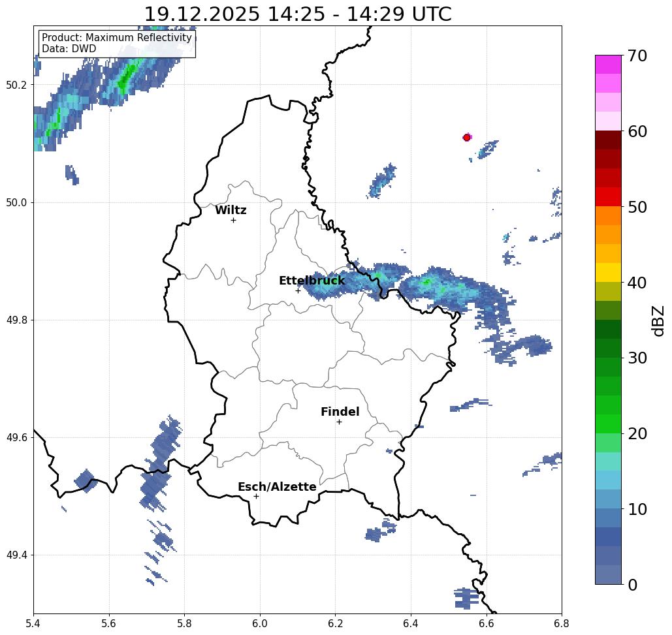The image size is (672, 635).
Task: Click the Esch/Alzette station label
Action: pos(277,487)
